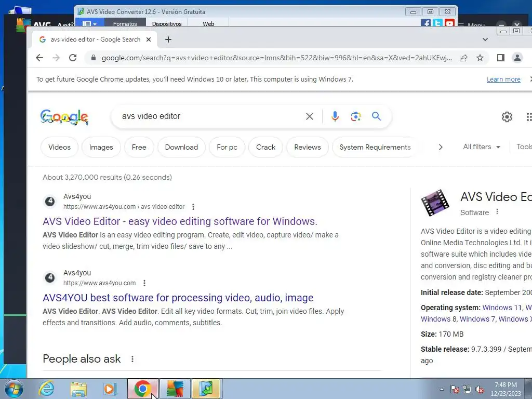
Task: View site information via the padlock icon
Action: (x=94, y=58)
